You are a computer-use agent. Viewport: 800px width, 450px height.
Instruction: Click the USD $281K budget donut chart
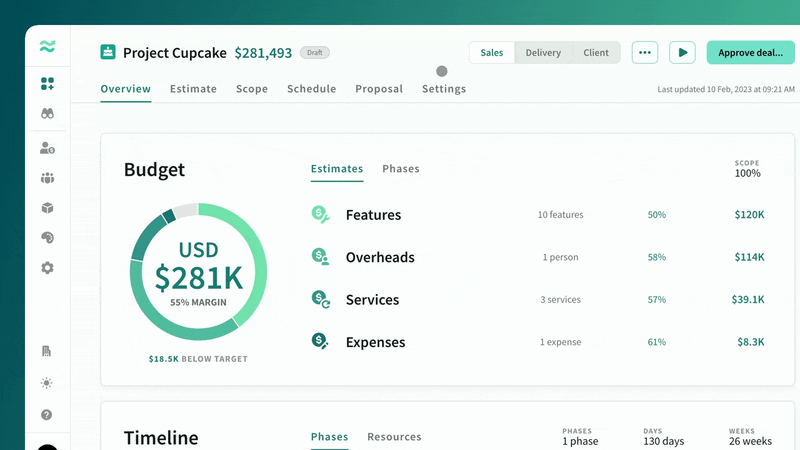pyautogui.click(x=198, y=271)
